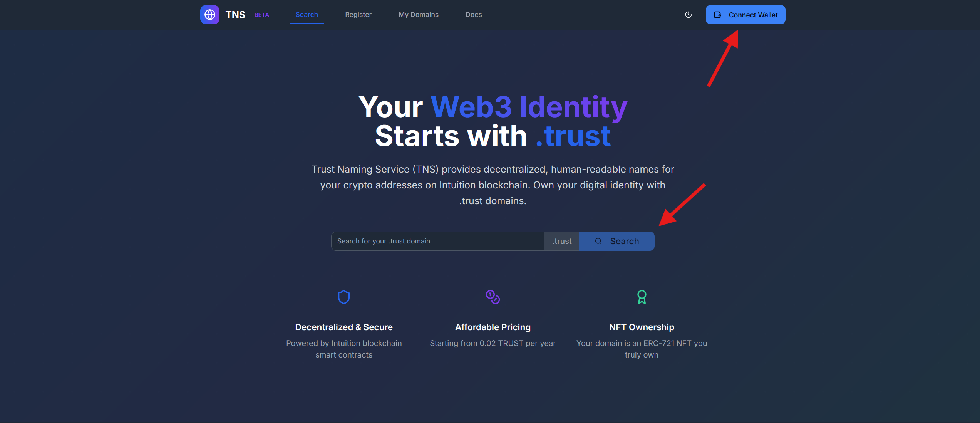Toggle dark mode with the moon icon
This screenshot has width=980, height=423.
(x=689, y=15)
